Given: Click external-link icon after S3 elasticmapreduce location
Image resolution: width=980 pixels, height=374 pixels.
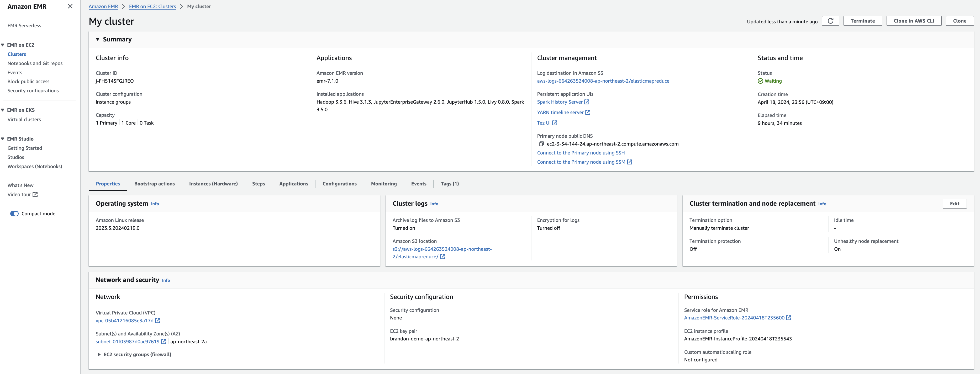Looking at the screenshot, I should [442, 257].
